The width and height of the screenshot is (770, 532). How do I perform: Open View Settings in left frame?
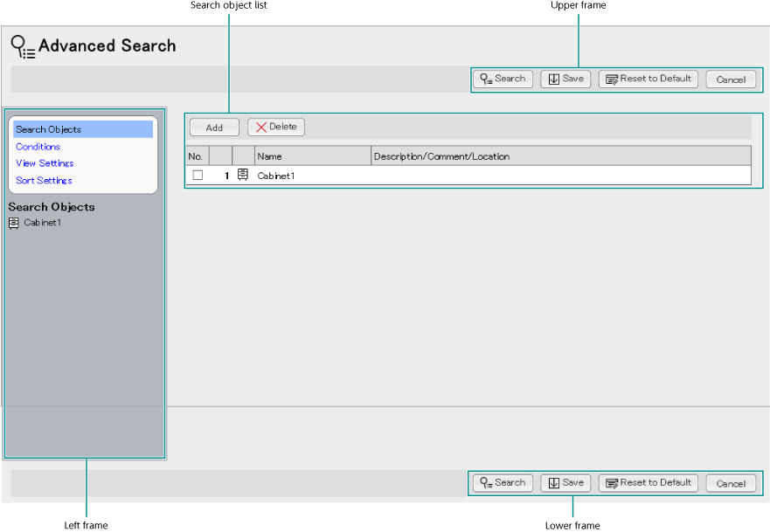(45, 163)
